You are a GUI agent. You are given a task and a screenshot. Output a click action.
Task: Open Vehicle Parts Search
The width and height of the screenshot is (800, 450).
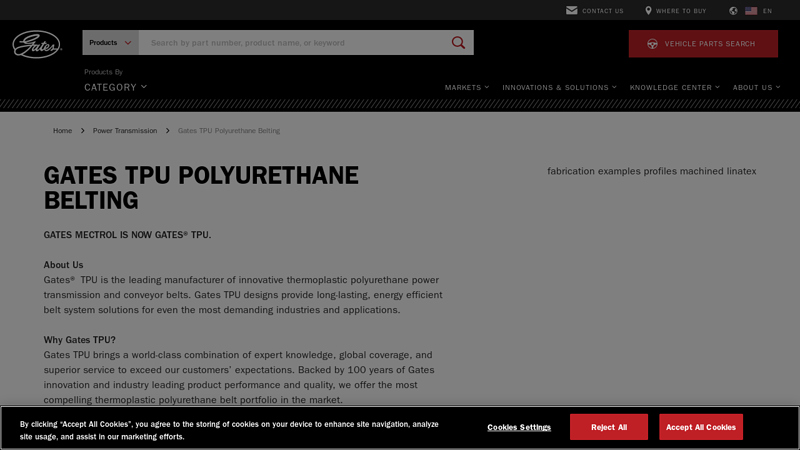point(703,44)
